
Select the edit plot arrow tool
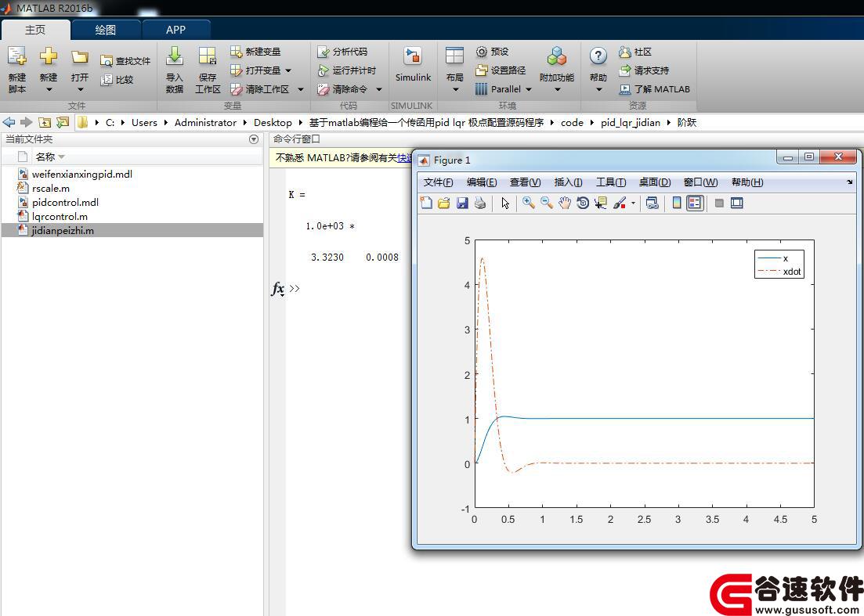pos(505,204)
